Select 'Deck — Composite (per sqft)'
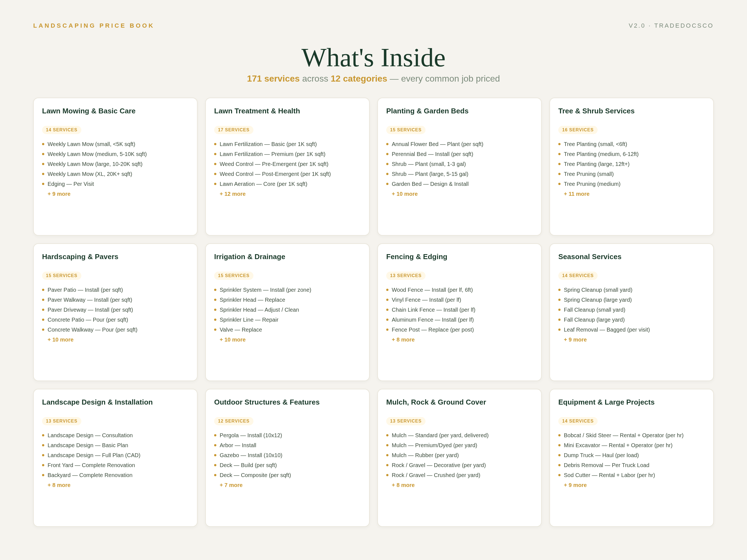This screenshot has height=560, width=747. coord(255,475)
